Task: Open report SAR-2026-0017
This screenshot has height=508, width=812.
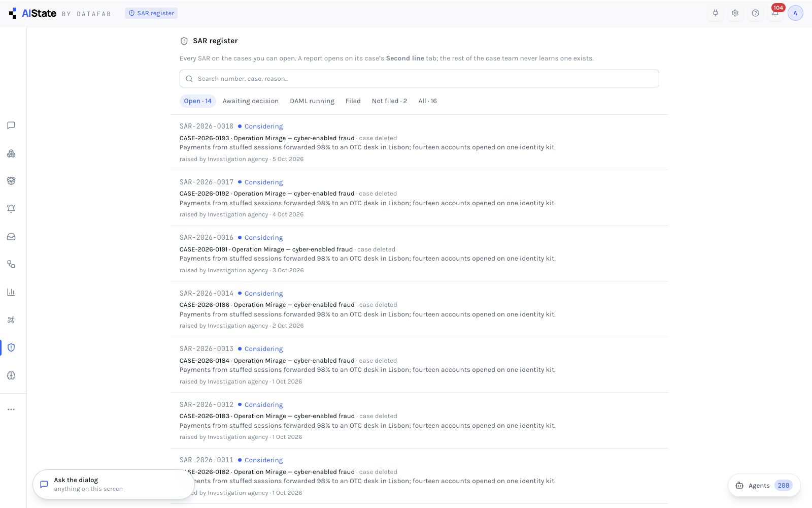Action: (x=419, y=198)
